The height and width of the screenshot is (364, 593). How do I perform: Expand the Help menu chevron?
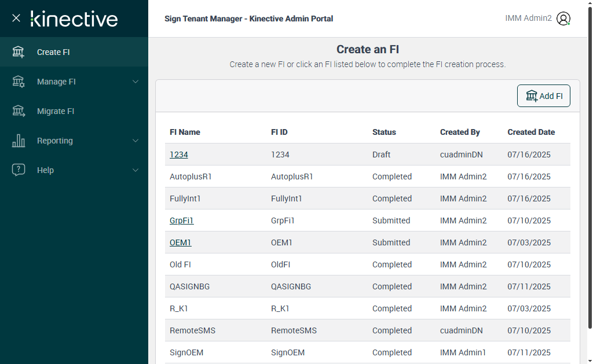[x=136, y=170]
